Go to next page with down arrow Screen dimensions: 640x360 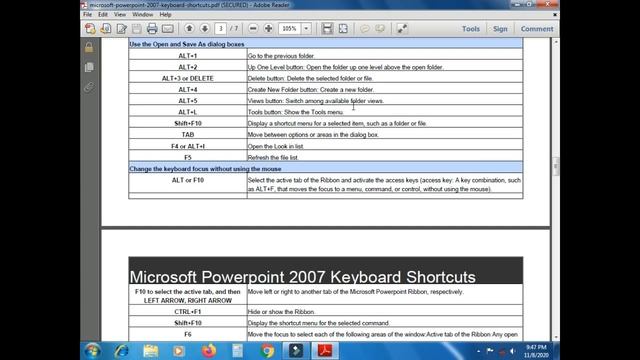[x=204, y=28]
